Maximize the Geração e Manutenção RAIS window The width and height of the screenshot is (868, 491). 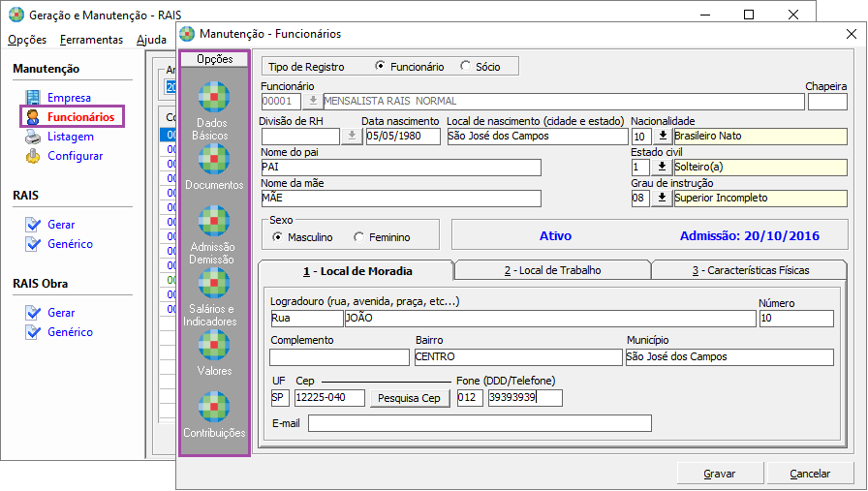pos(749,15)
